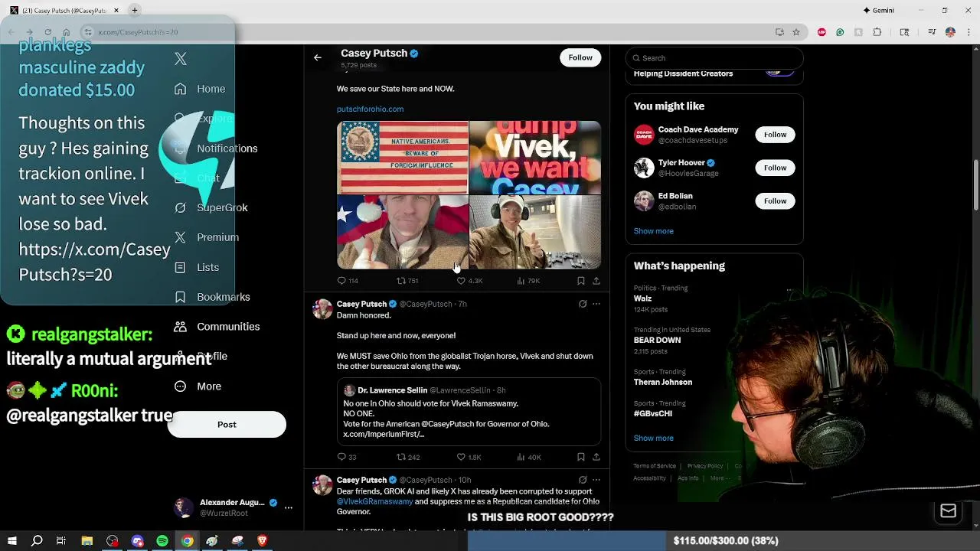Follow Tyler Hoover

(775, 168)
